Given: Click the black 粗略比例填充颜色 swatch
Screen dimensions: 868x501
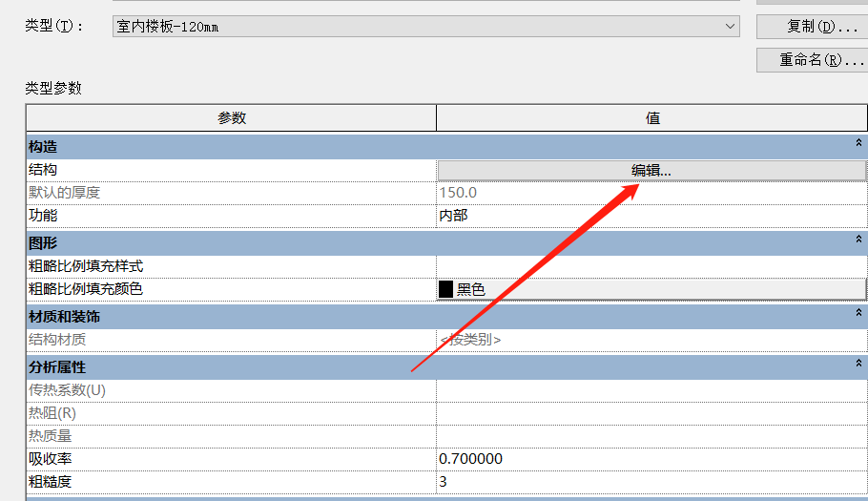Looking at the screenshot, I should click(x=445, y=289).
